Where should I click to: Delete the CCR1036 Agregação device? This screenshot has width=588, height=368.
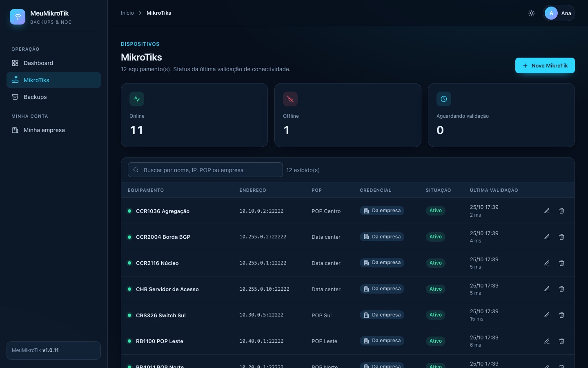(562, 211)
